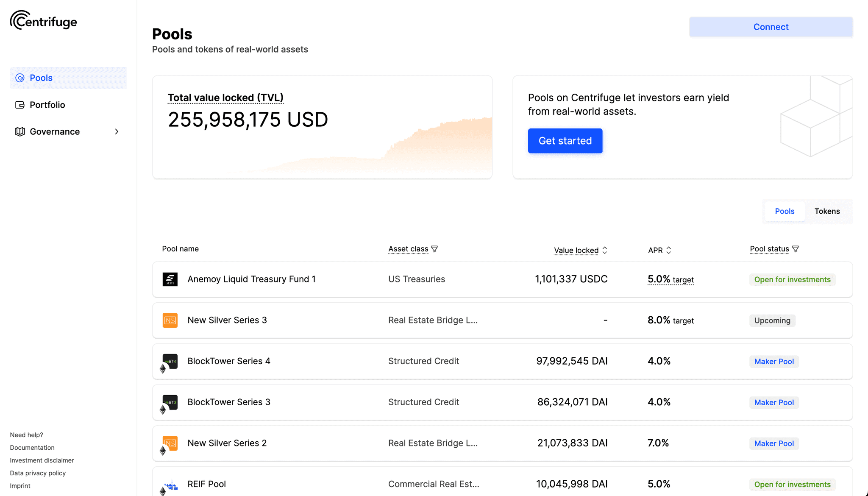The image size is (868, 496).
Task: Switch to the Tokens tab
Action: [827, 211]
